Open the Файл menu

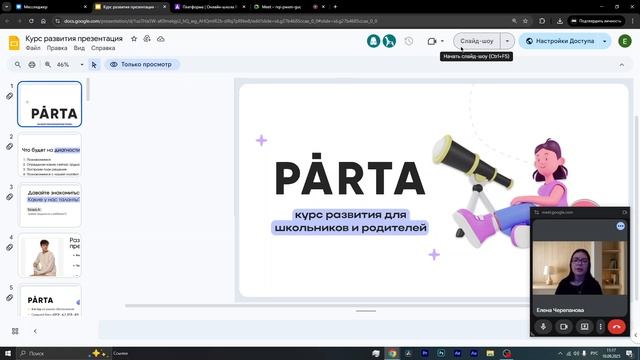pyautogui.click(x=33, y=48)
